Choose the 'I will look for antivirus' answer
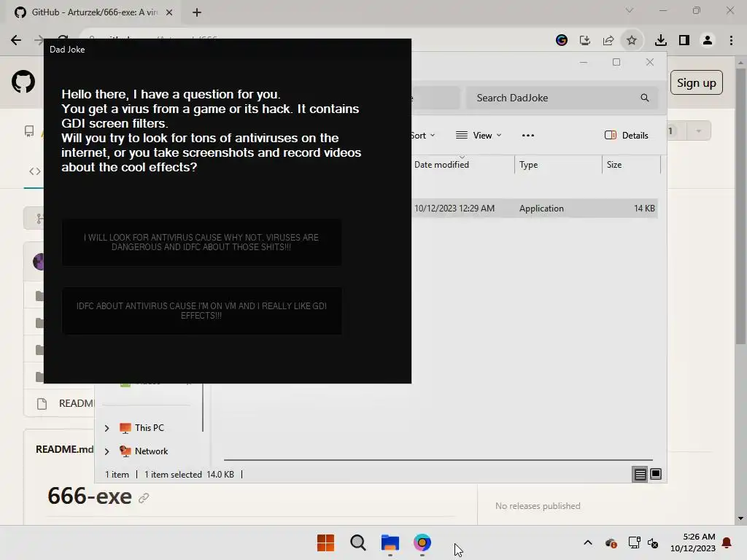The image size is (747, 560). (201, 242)
